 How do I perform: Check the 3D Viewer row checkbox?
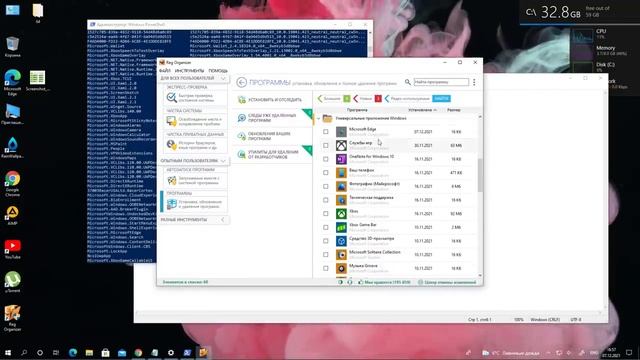(325, 241)
